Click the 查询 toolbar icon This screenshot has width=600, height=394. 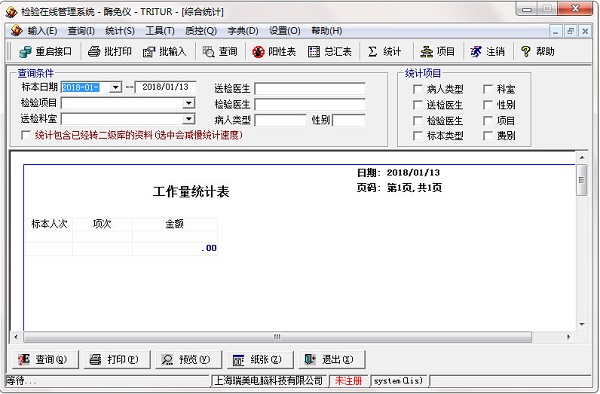click(220, 52)
